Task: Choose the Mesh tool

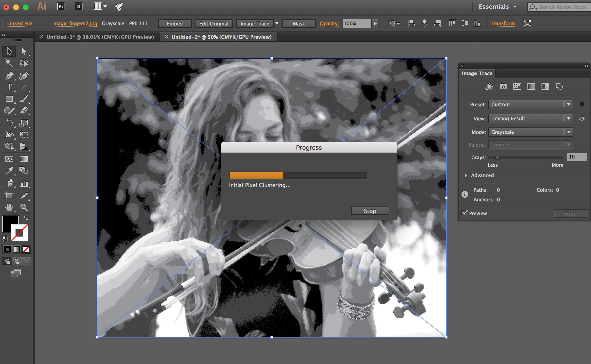Action: [9, 159]
